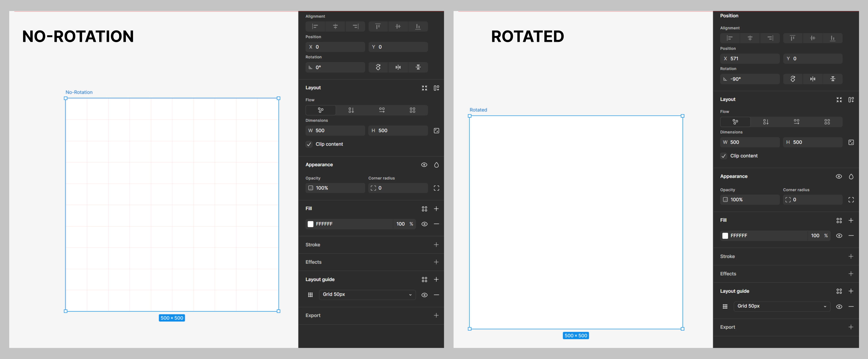Viewport: 868px width, 359px height.
Task: Uncheck Clip content in No-Rotation panel
Action: pos(309,144)
